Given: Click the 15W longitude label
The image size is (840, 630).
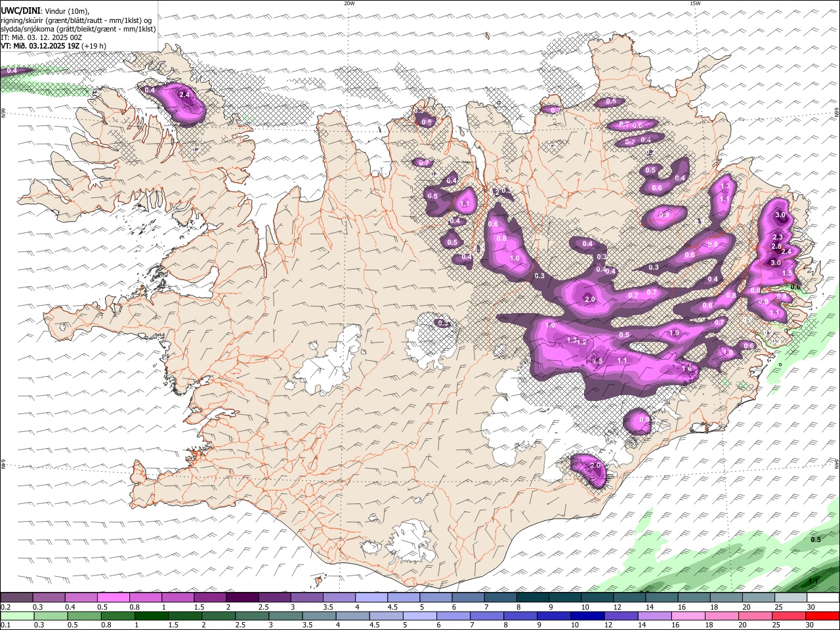Looking at the screenshot, I should (x=695, y=3).
